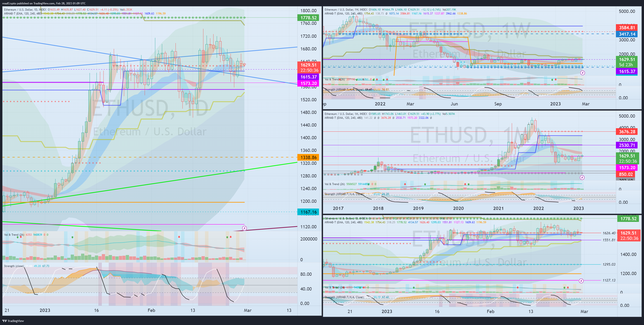This screenshot has width=644, height=325.
Task: Select the purple 1615.37 label on weekly chart
Action: [627, 71]
